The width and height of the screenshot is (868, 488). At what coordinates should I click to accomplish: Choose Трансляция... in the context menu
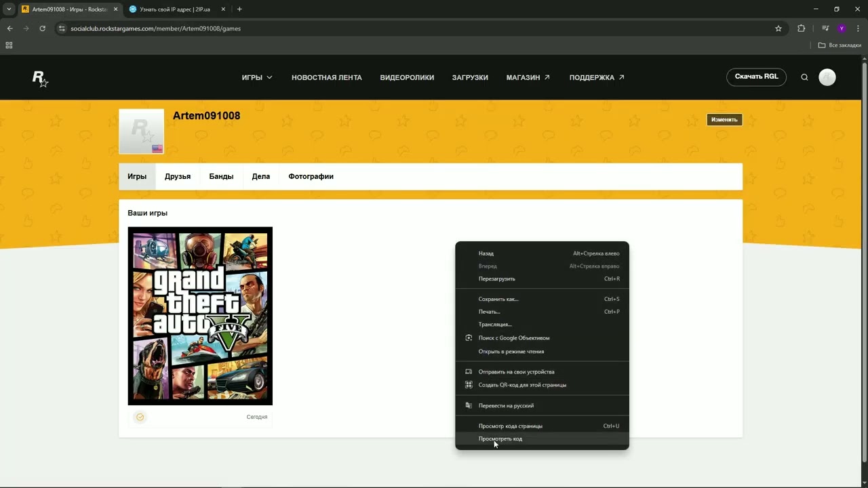coord(542,325)
